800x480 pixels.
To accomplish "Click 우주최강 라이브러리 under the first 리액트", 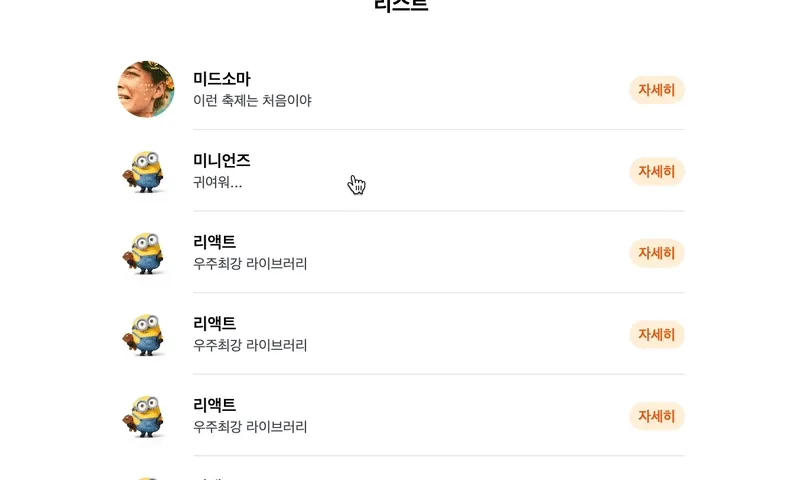I will click(250, 264).
